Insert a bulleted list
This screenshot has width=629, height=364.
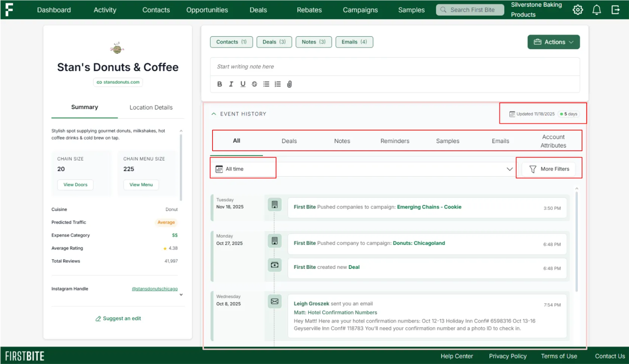266,84
